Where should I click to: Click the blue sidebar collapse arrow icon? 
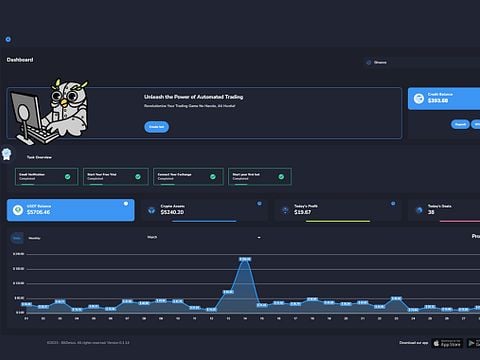click(x=8, y=39)
